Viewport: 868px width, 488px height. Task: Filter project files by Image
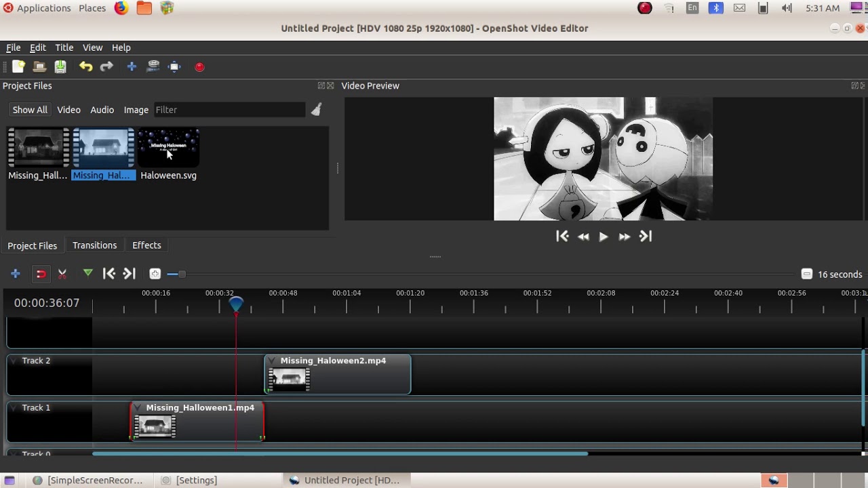point(136,110)
